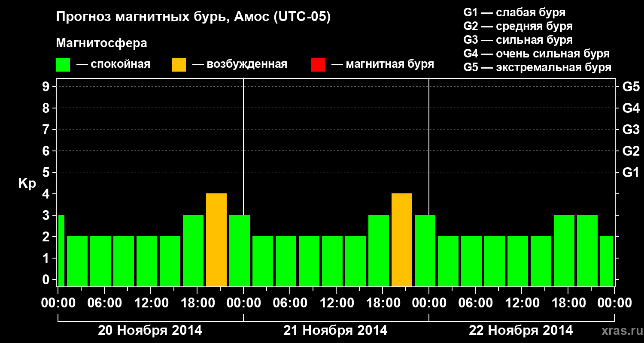Click the '— магнитная буря' legend label

pyautogui.click(x=383, y=64)
